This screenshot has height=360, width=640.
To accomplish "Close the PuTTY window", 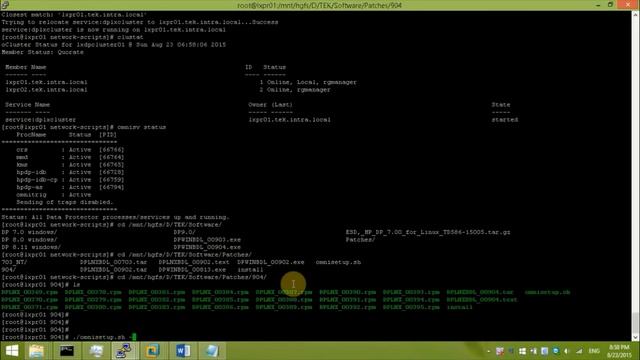I will click(628, 5).
